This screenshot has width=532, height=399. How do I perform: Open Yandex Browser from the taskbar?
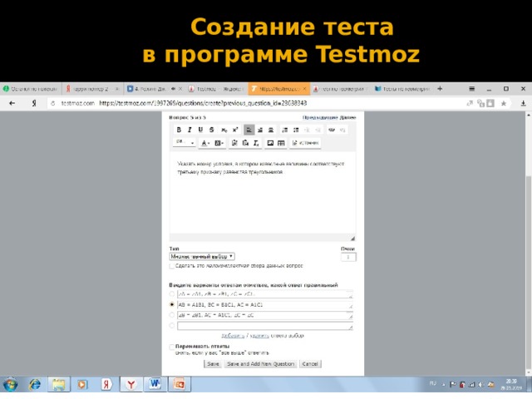click(131, 384)
